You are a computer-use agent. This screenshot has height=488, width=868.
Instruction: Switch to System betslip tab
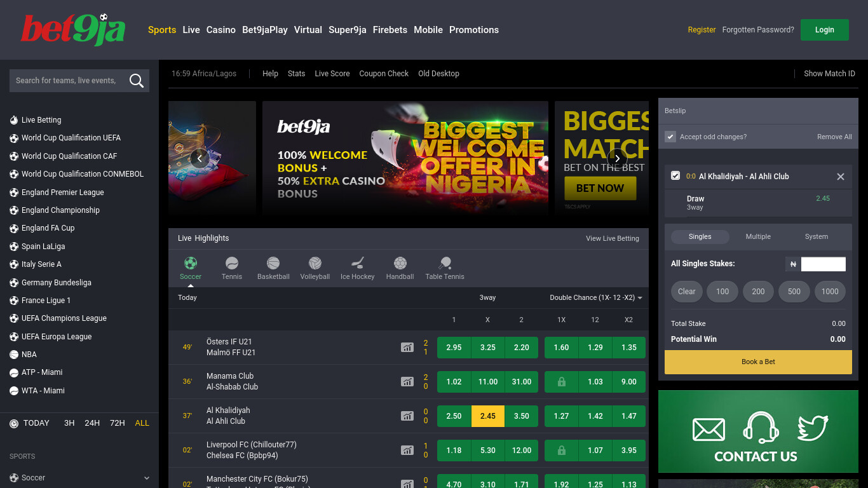coord(817,236)
